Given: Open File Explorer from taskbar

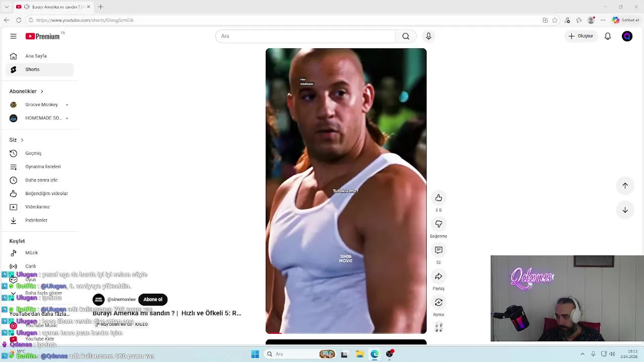Looking at the screenshot, I should pyautogui.click(x=360, y=354).
